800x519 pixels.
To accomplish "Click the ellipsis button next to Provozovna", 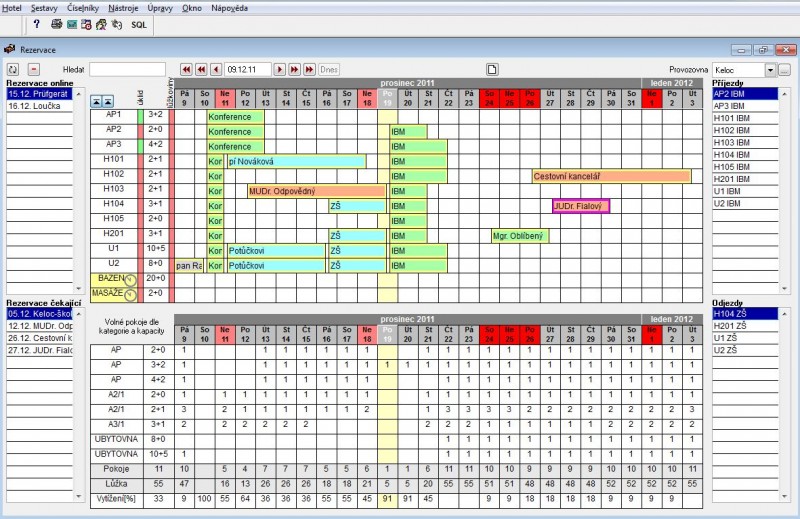I will coord(785,70).
